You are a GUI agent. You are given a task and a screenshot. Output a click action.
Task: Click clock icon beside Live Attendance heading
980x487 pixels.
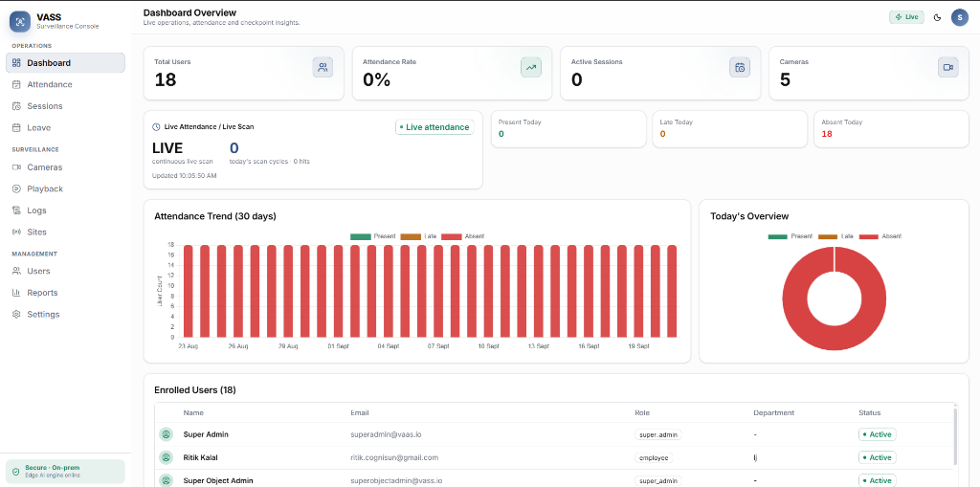coord(156,126)
